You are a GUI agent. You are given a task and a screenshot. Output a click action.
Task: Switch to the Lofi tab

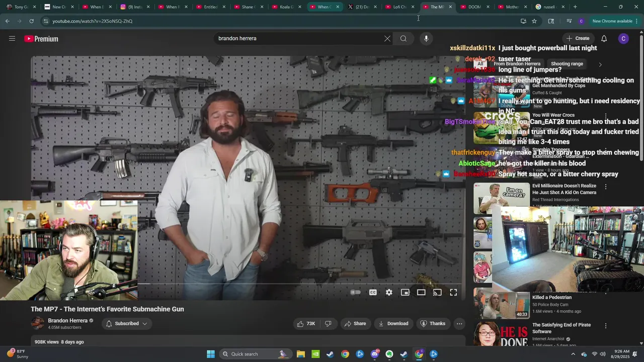click(x=399, y=7)
